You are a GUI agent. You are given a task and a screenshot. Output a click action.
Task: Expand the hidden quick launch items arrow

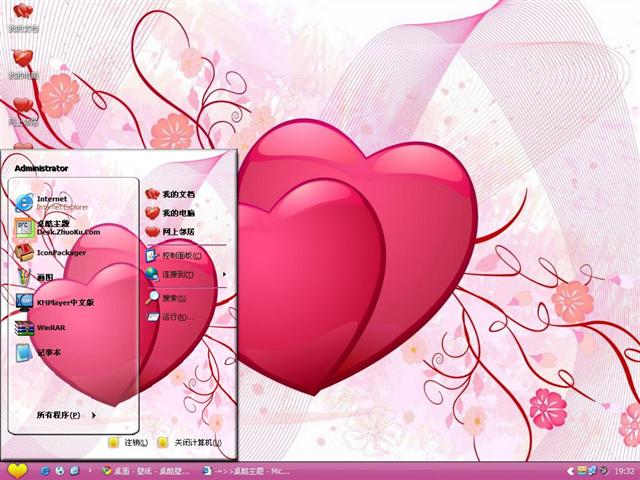point(90,471)
